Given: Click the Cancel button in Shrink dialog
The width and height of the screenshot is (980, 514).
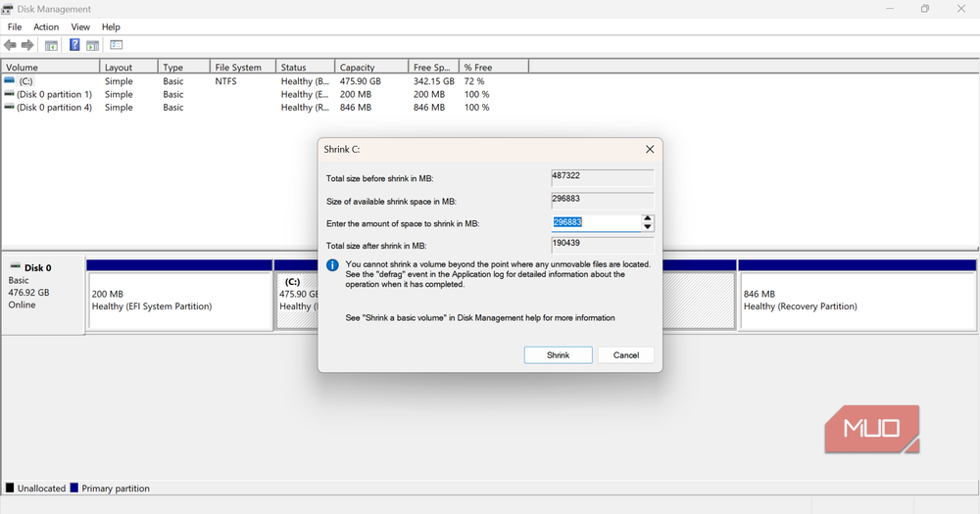Looking at the screenshot, I should click(625, 354).
